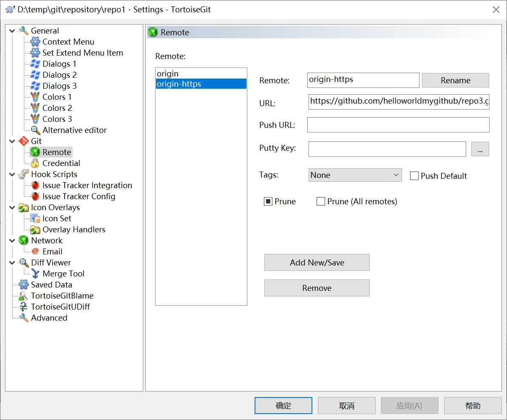Collapse the Network tree node
This screenshot has width=507, height=420.
12,241
